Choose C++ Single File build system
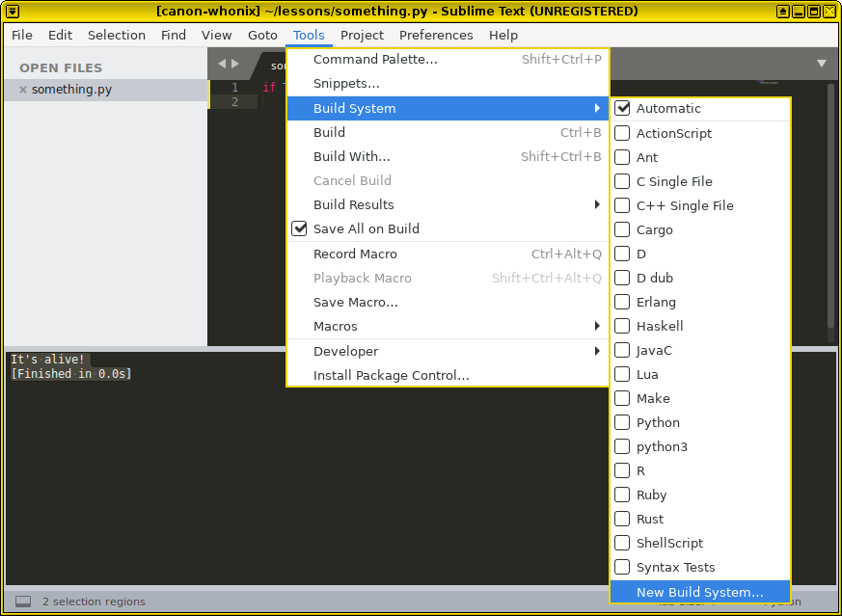 click(684, 206)
